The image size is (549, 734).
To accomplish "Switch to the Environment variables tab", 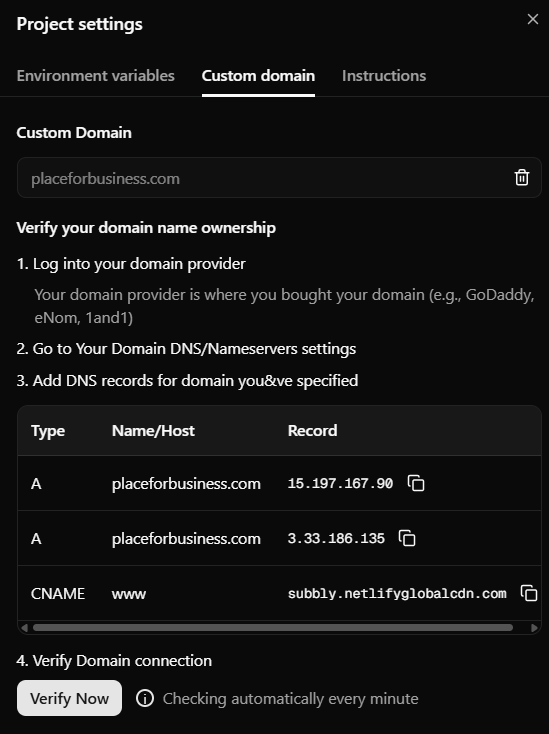I will [95, 76].
